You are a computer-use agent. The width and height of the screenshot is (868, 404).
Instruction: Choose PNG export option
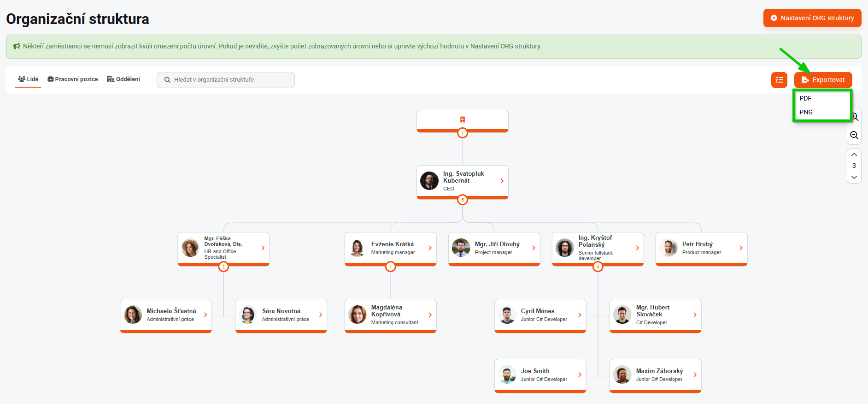click(806, 112)
